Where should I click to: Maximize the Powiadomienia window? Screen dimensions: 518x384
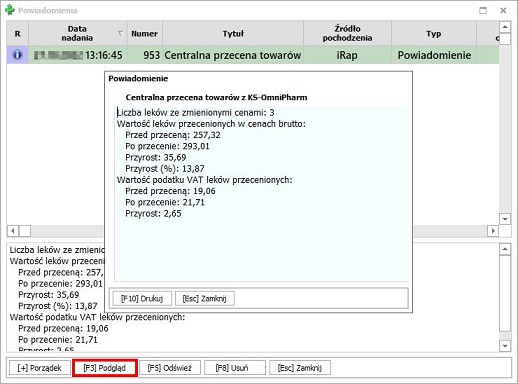483,10
